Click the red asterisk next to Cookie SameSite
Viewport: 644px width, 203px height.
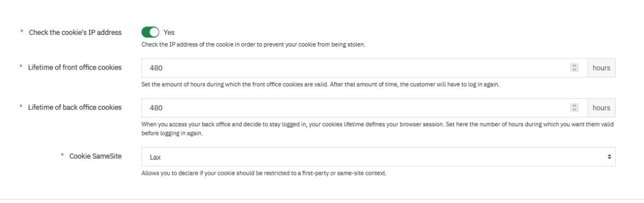point(62,155)
